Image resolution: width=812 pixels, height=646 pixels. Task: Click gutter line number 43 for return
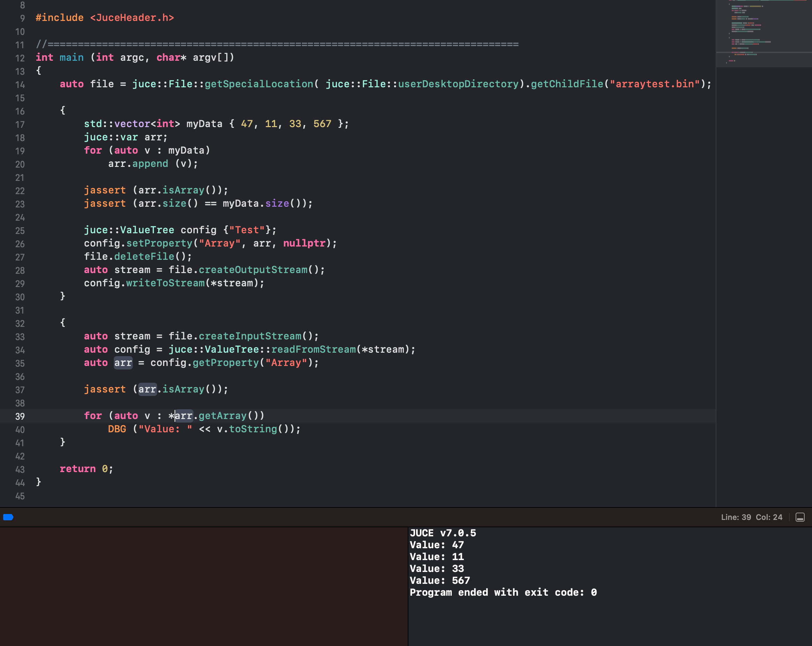tap(20, 469)
